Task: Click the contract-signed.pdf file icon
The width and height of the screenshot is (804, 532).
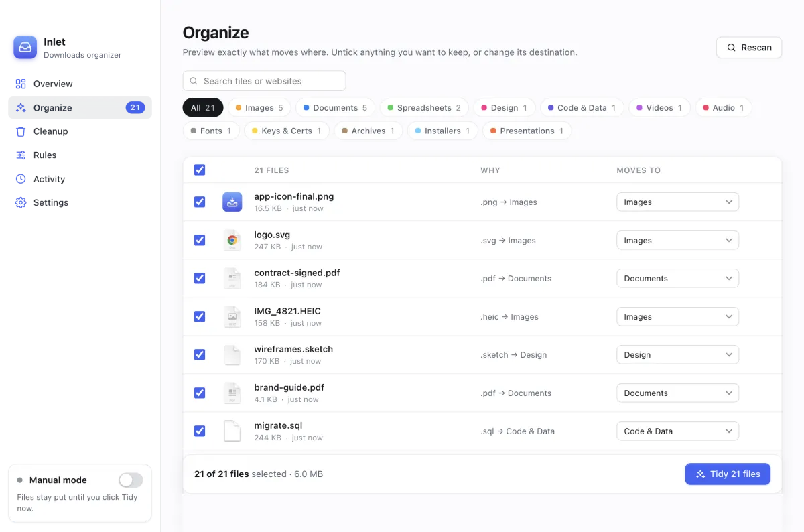Action: (x=232, y=278)
